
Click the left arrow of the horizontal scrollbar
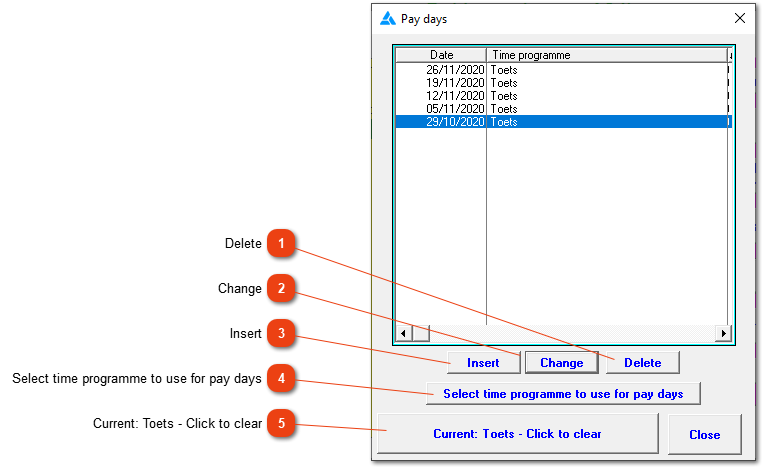click(403, 334)
